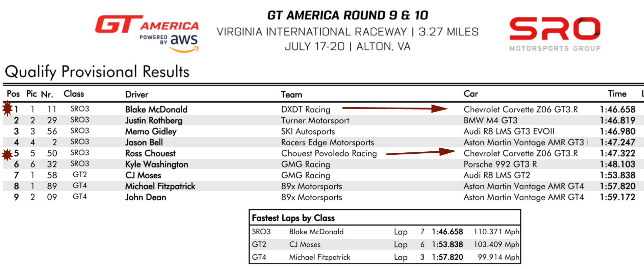Select the Class column header

coord(74,94)
